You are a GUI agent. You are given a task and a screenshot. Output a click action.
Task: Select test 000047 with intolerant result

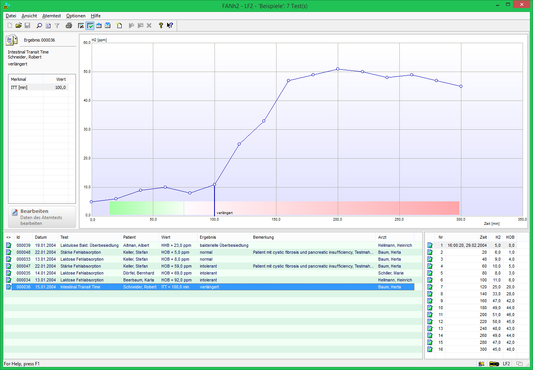[x=210, y=266]
